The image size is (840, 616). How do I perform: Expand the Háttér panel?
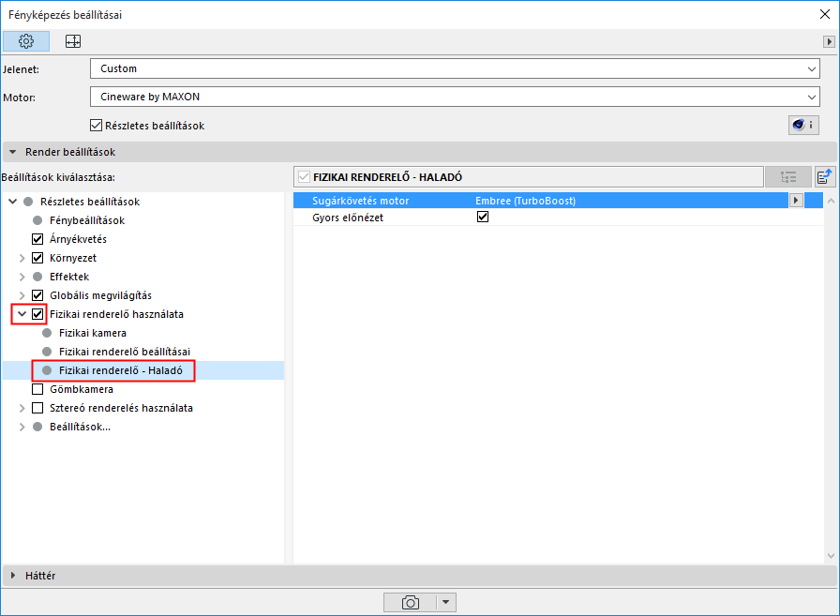(13, 576)
